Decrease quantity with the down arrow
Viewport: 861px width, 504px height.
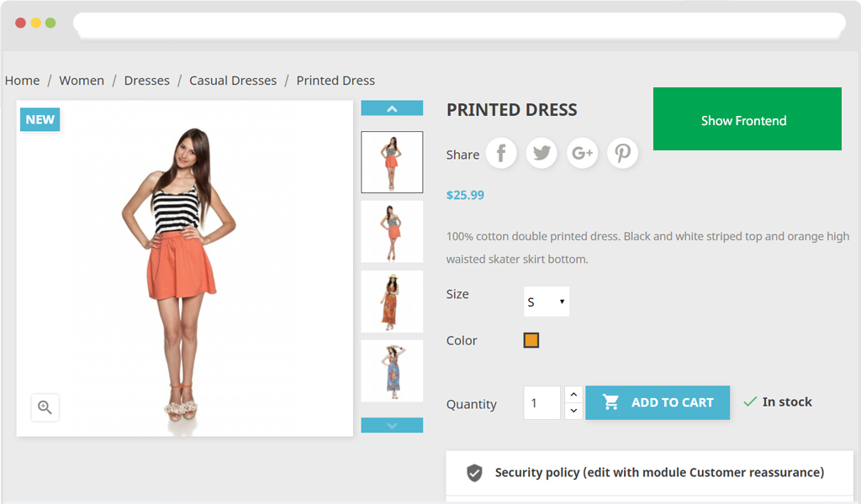coord(573,411)
